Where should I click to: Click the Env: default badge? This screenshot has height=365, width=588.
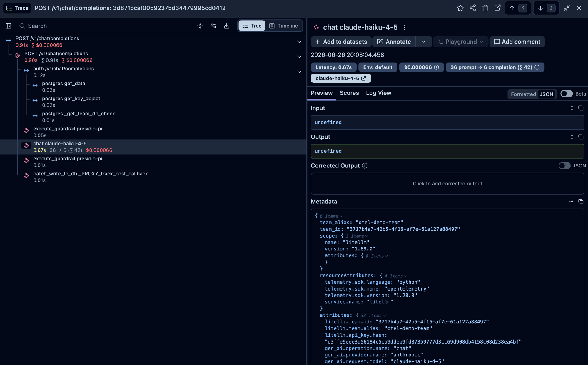click(377, 67)
